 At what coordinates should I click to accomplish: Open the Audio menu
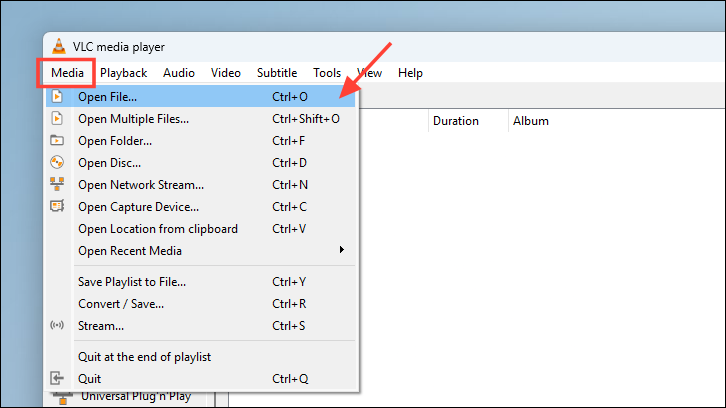[179, 73]
